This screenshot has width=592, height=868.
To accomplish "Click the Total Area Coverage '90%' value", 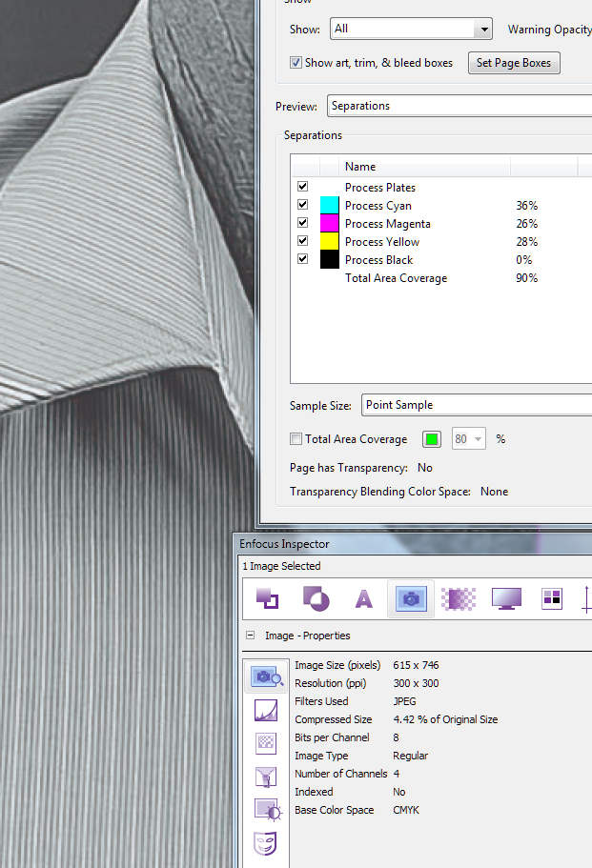I will [526, 278].
